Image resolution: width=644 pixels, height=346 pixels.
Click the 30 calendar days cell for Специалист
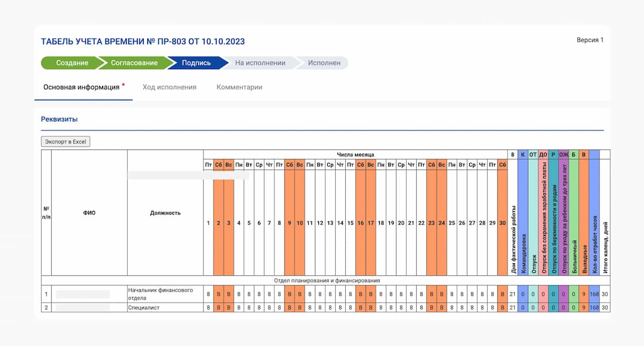coord(605,307)
